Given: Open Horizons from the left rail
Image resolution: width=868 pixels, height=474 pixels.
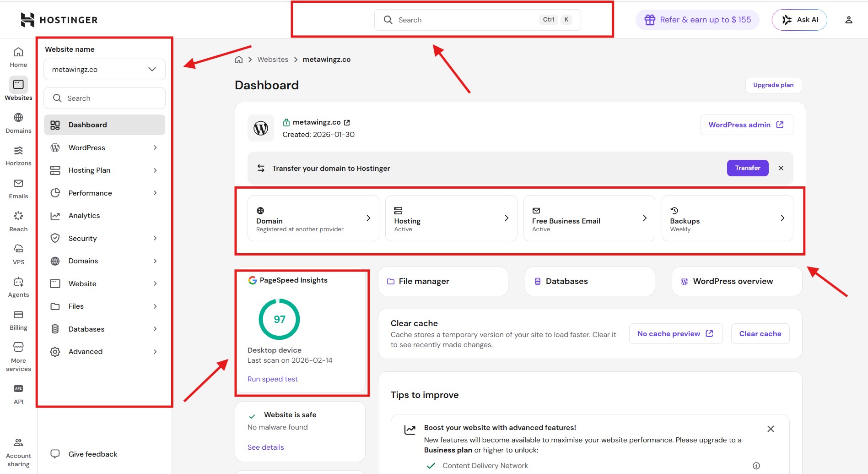Looking at the screenshot, I should 18,156.
